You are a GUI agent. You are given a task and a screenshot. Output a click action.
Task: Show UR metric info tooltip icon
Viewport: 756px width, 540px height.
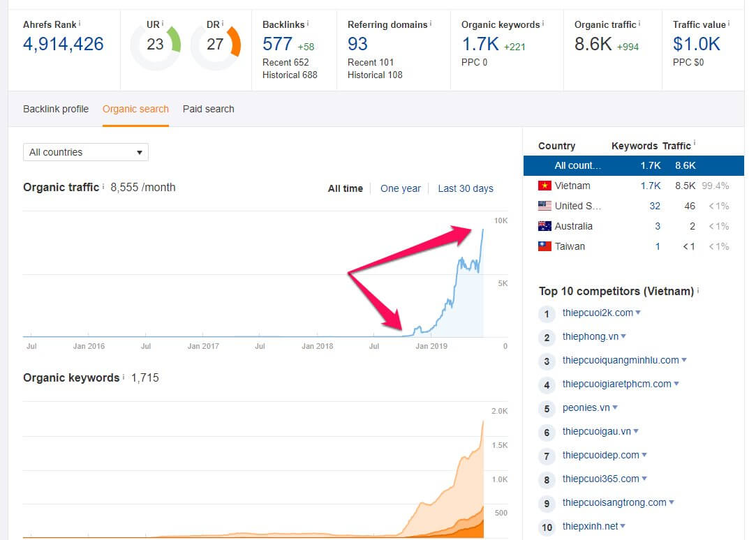coord(163,22)
